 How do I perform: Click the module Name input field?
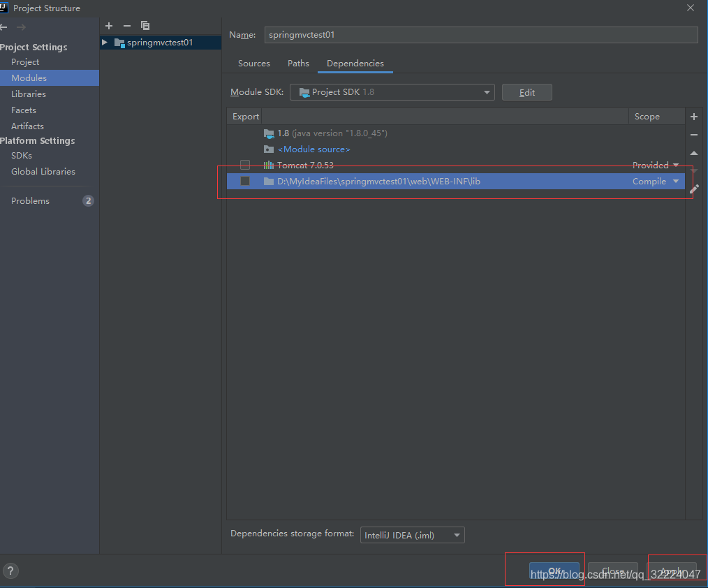click(481, 35)
